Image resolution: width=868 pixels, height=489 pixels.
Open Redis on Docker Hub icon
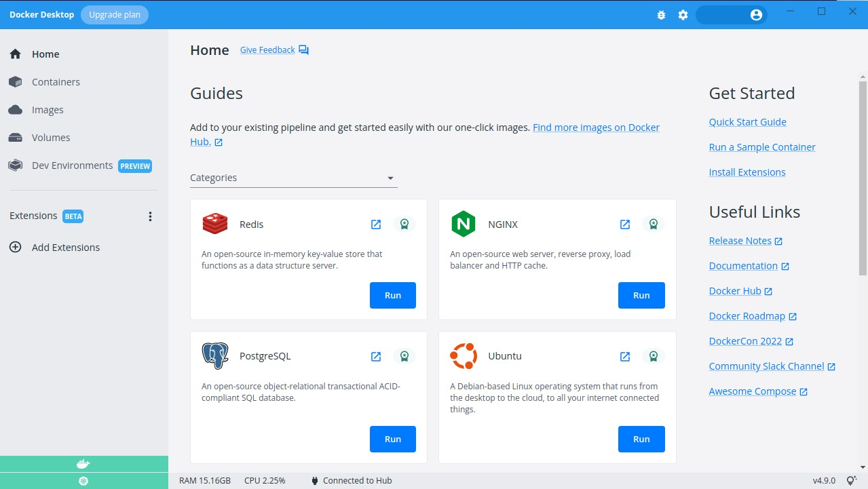[x=376, y=224]
